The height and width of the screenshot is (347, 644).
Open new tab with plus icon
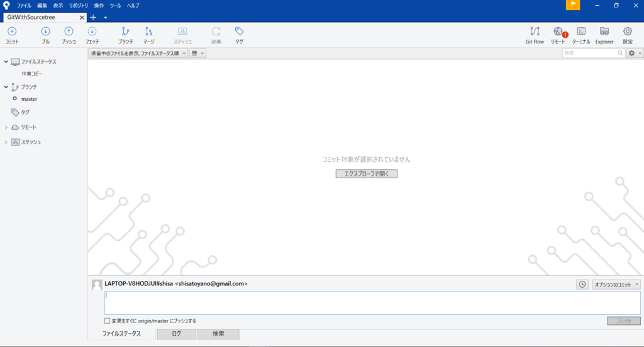[x=93, y=17]
